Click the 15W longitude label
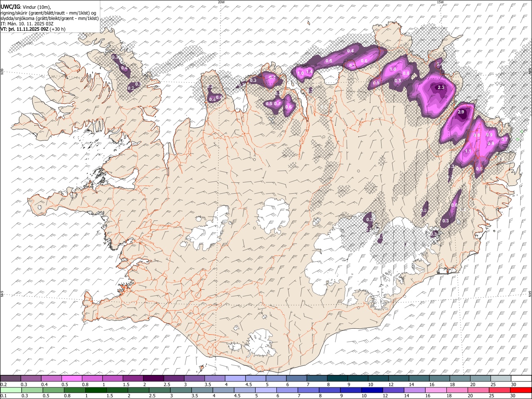The image size is (532, 399). tap(440, 2)
